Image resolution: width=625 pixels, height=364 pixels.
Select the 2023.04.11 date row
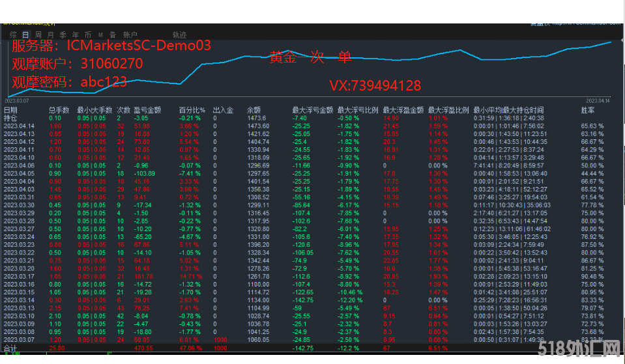click(x=19, y=150)
